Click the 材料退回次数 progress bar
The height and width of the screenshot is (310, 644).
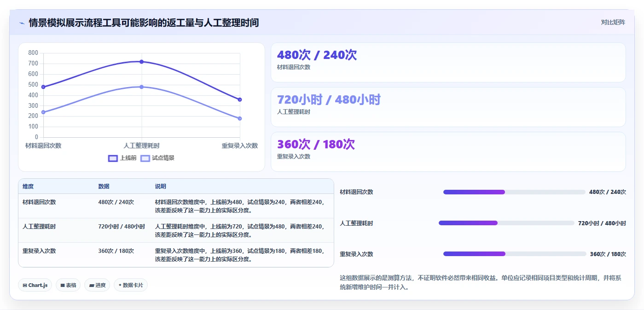(x=514, y=192)
